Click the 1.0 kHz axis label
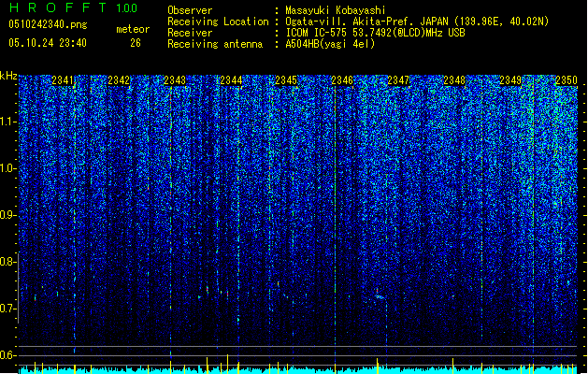Viewport: 588px width, 374px height. coord(8,169)
